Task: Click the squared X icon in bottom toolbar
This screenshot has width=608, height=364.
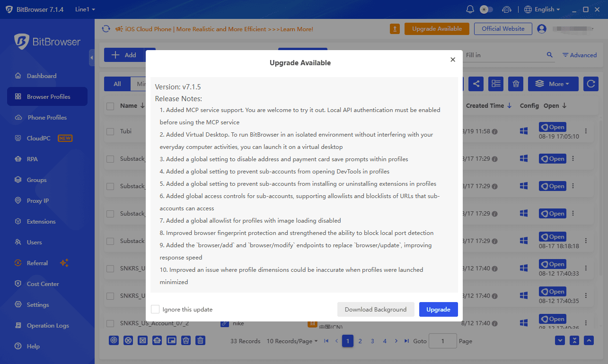Action: coord(142,340)
